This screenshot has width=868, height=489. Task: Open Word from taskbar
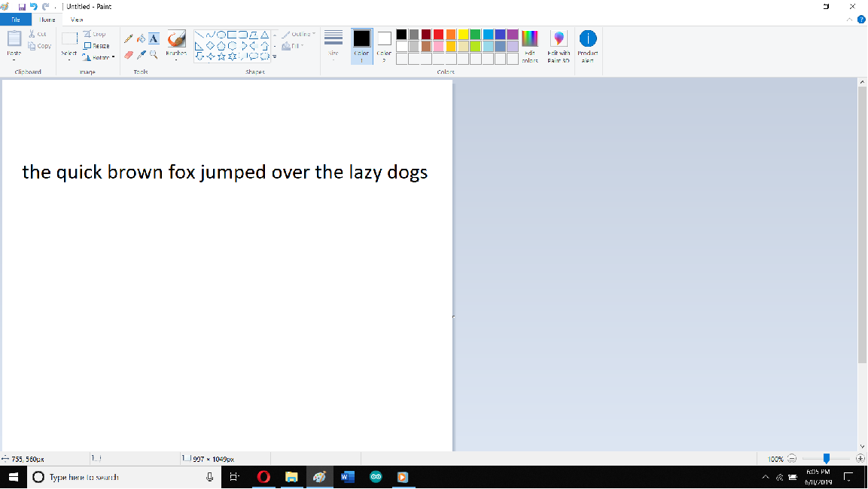pos(348,477)
